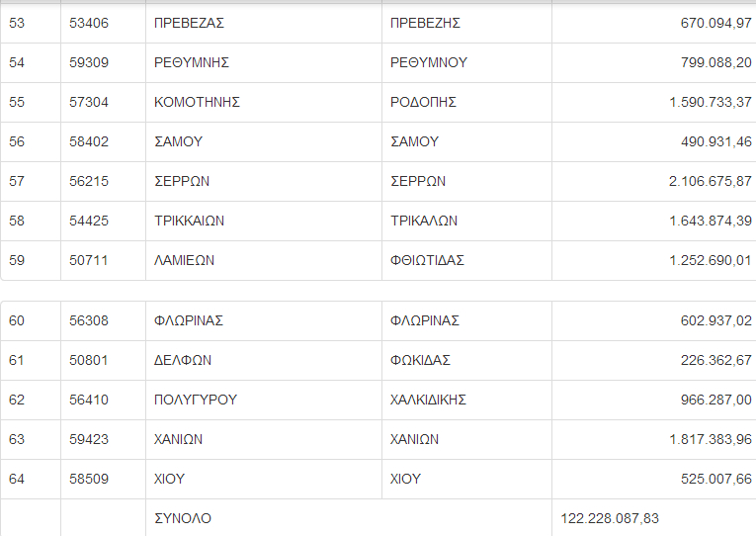The height and width of the screenshot is (536, 756).
Task: Select the ΣΥΝΟΛΟ total 122.228.087,83
Action: [x=610, y=518]
